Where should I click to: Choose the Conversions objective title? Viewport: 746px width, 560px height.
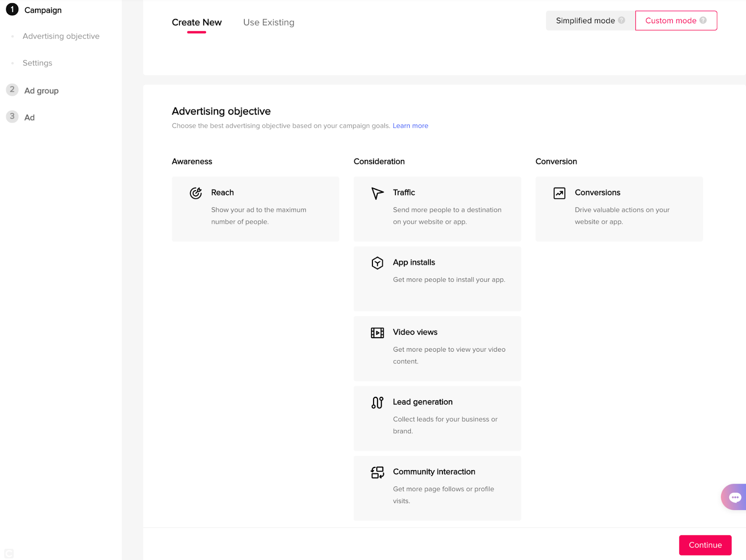coord(597,192)
